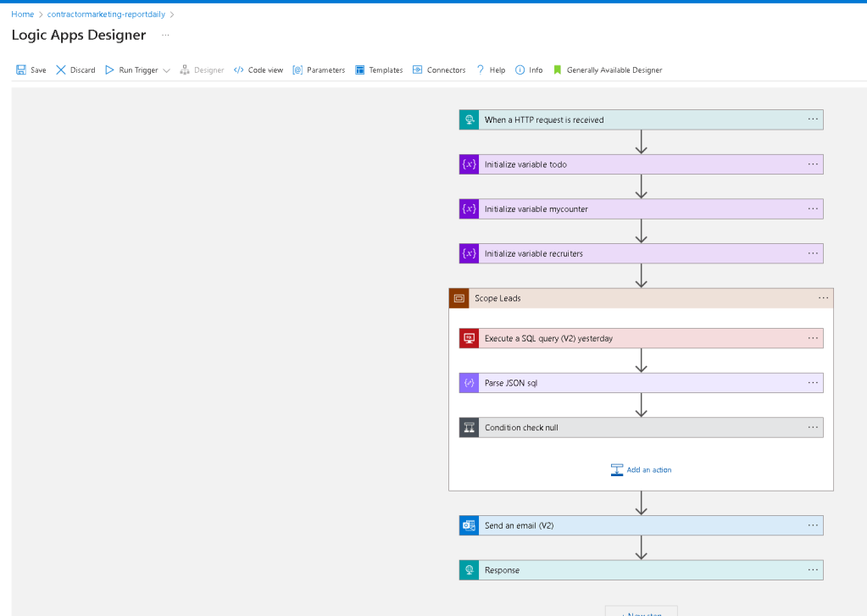
Task: Click Add an action link
Action: (649, 470)
